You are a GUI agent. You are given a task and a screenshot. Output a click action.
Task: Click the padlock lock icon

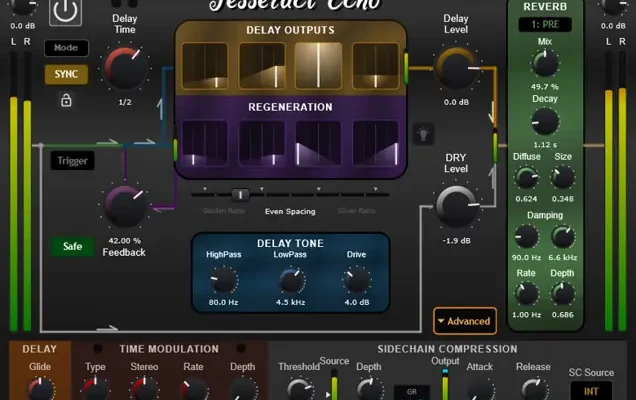click(x=66, y=100)
